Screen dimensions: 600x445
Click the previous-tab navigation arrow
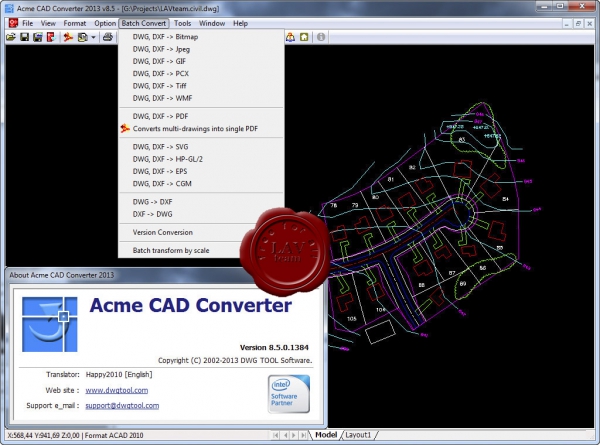[x=285, y=435]
